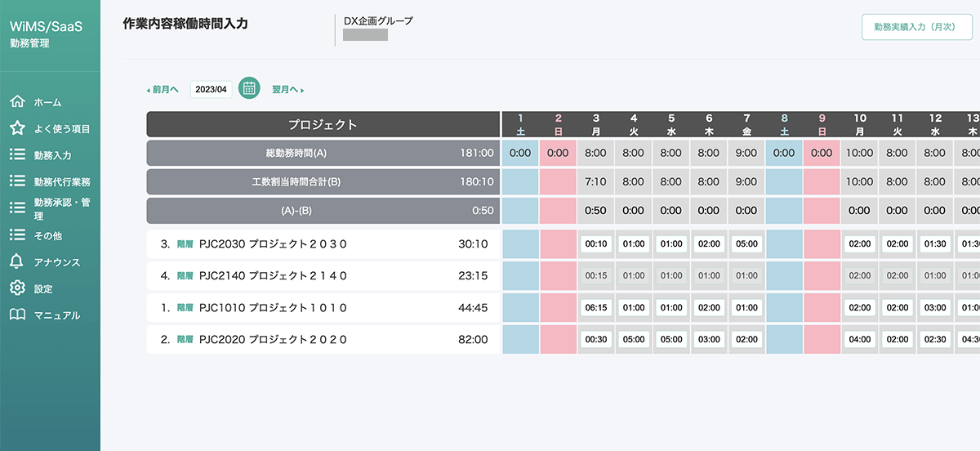Image resolution: width=980 pixels, height=451 pixels.
Task: Open the 勤務入力 menu label
Action: click(52, 155)
